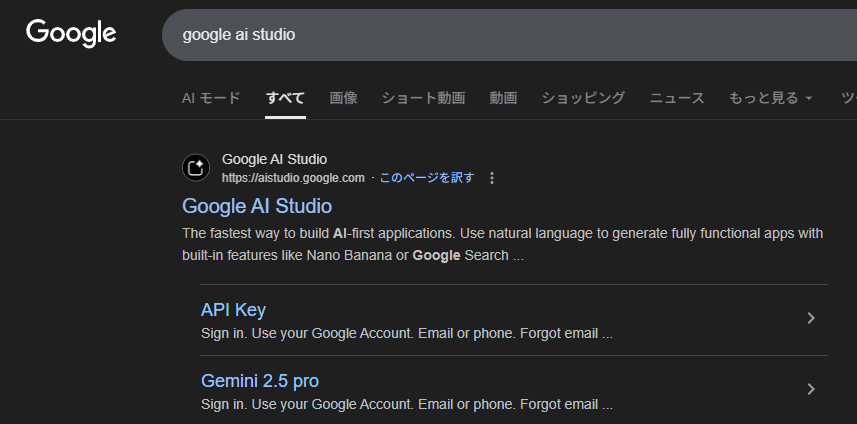Open the 動画 results tab
Viewport: 857px width, 424px height.
[503, 98]
